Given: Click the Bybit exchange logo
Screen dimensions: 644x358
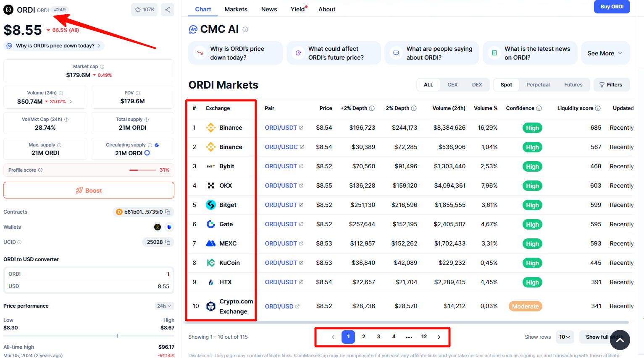Looking at the screenshot, I should (x=211, y=166).
